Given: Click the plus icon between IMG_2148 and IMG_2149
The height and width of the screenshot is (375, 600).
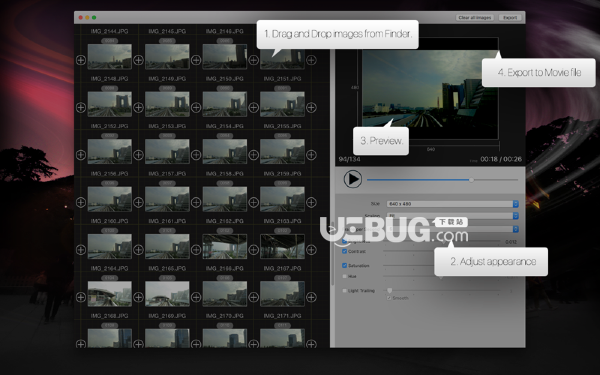Looking at the screenshot, I should (x=138, y=108).
